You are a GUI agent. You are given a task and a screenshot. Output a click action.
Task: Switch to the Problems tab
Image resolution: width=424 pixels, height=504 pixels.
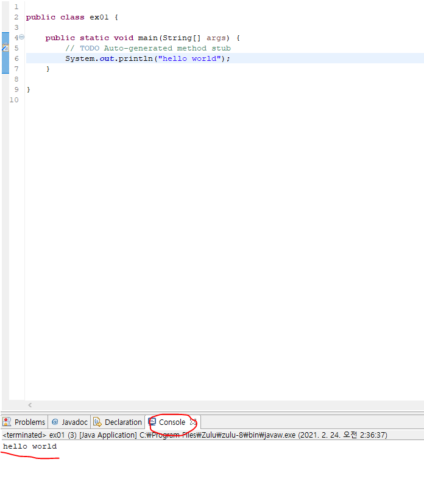(24, 422)
